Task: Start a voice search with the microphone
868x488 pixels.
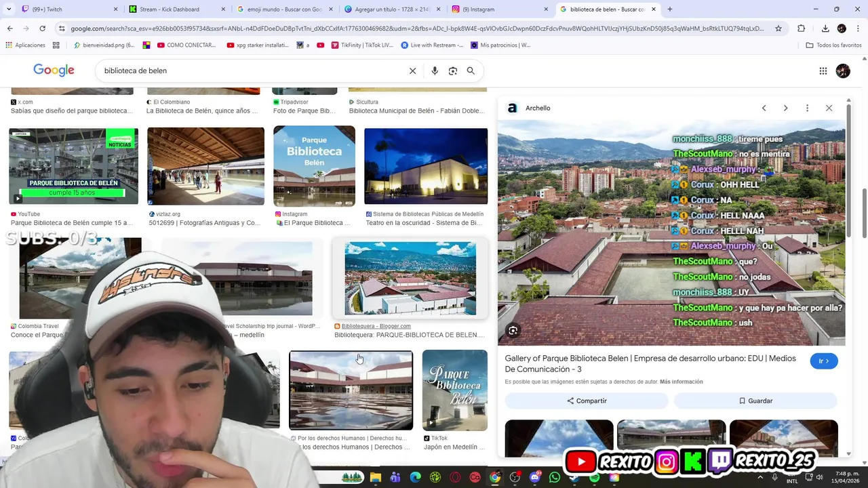Action: pyautogui.click(x=435, y=70)
